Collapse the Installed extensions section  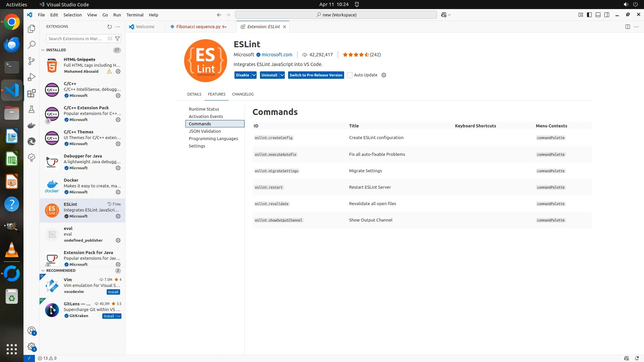pos(43,50)
